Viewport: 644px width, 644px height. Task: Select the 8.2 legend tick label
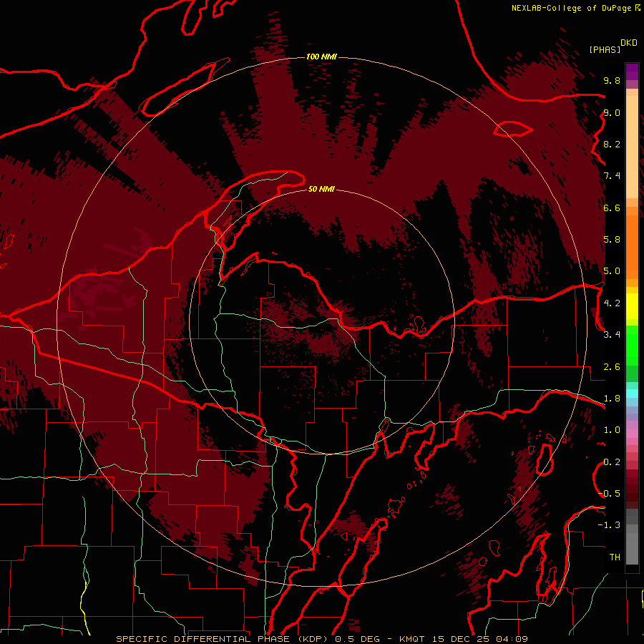612,144
